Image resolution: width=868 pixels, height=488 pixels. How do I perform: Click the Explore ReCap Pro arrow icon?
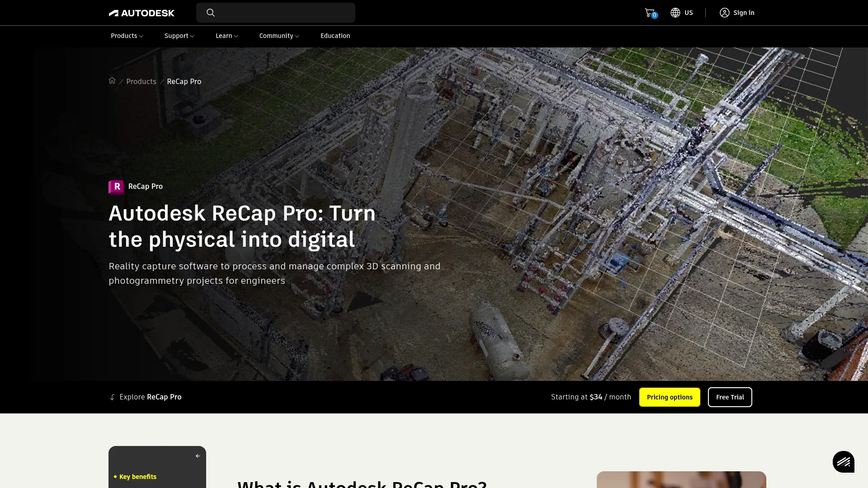[x=113, y=397]
